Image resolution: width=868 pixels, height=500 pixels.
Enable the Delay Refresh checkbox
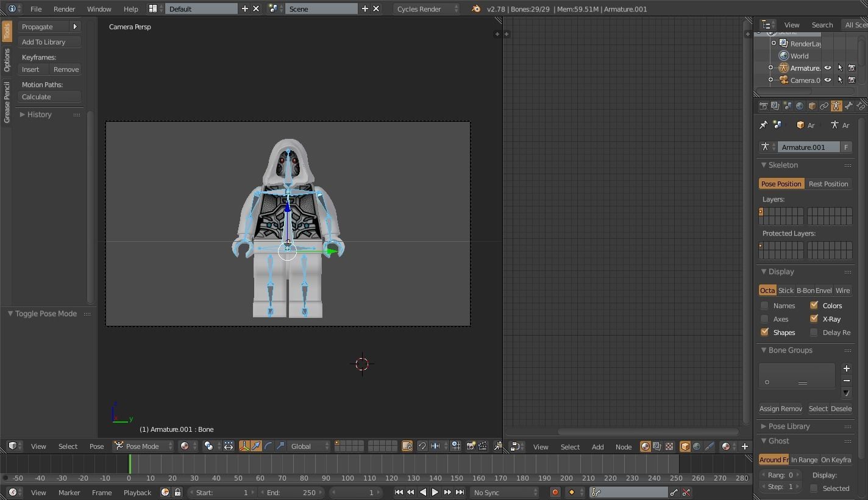(x=814, y=333)
